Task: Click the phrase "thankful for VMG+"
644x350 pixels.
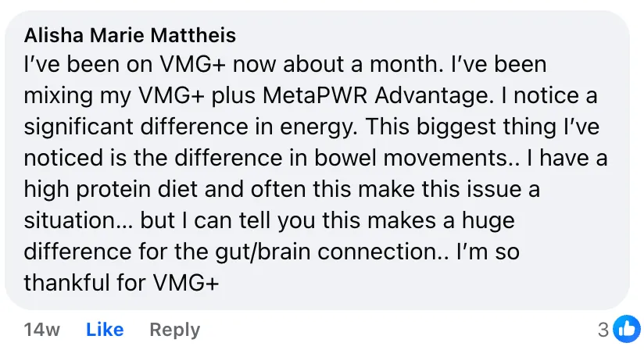Action: pyautogui.click(x=121, y=282)
